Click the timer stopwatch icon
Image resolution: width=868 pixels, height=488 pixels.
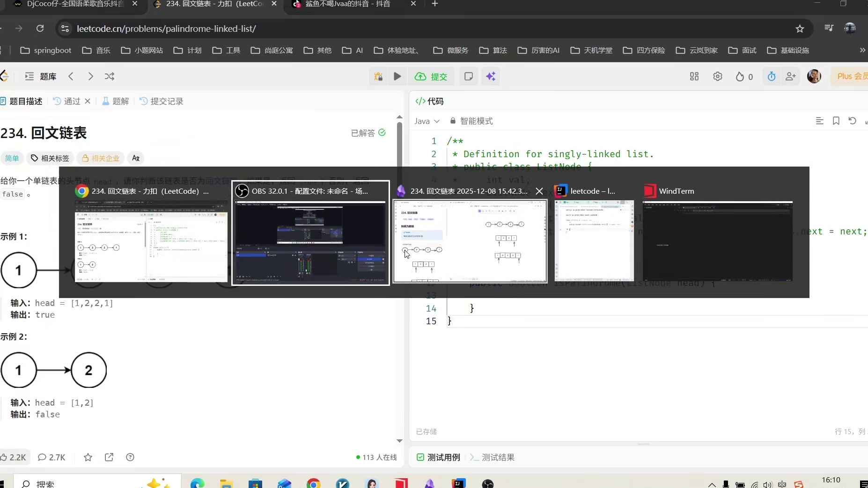click(772, 76)
